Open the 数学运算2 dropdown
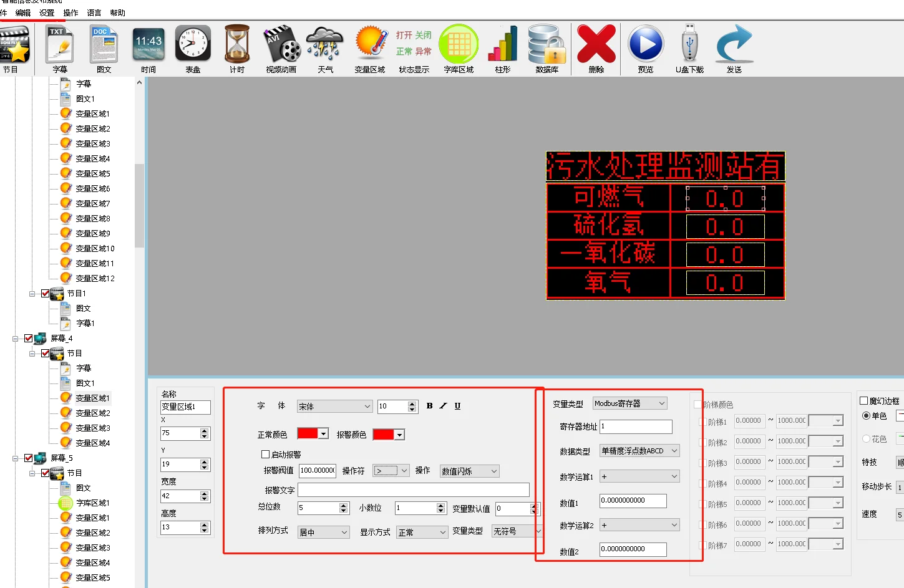This screenshot has height=588, width=904. coord(639,525)
